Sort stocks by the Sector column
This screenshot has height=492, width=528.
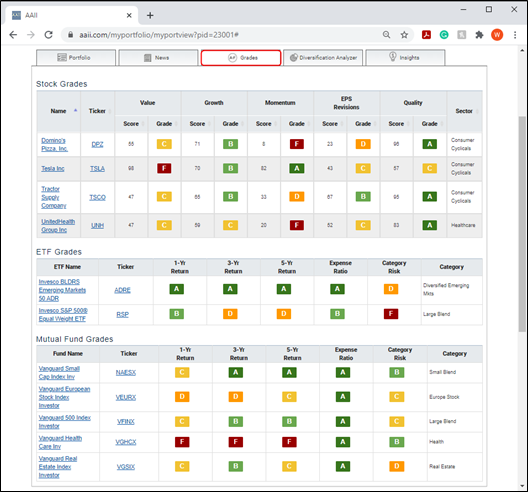464,111
